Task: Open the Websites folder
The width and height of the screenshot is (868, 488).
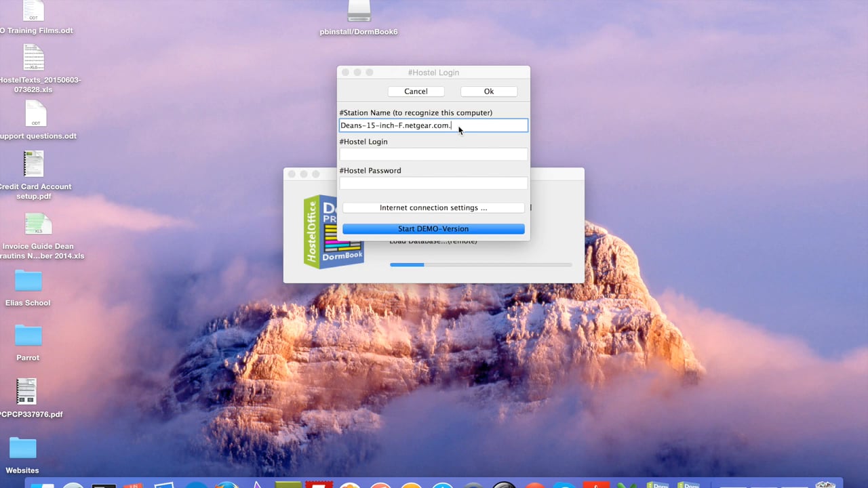Action: point(22,448)
